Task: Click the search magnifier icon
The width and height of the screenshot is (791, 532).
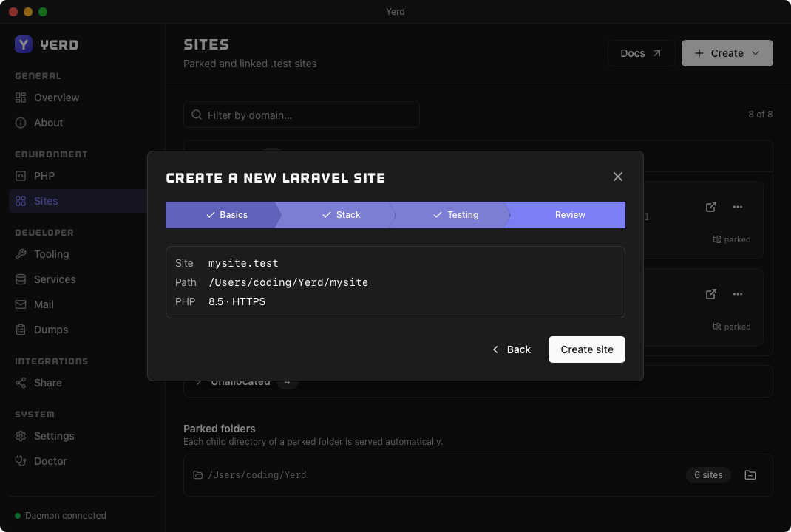Action: pos(197,115)
